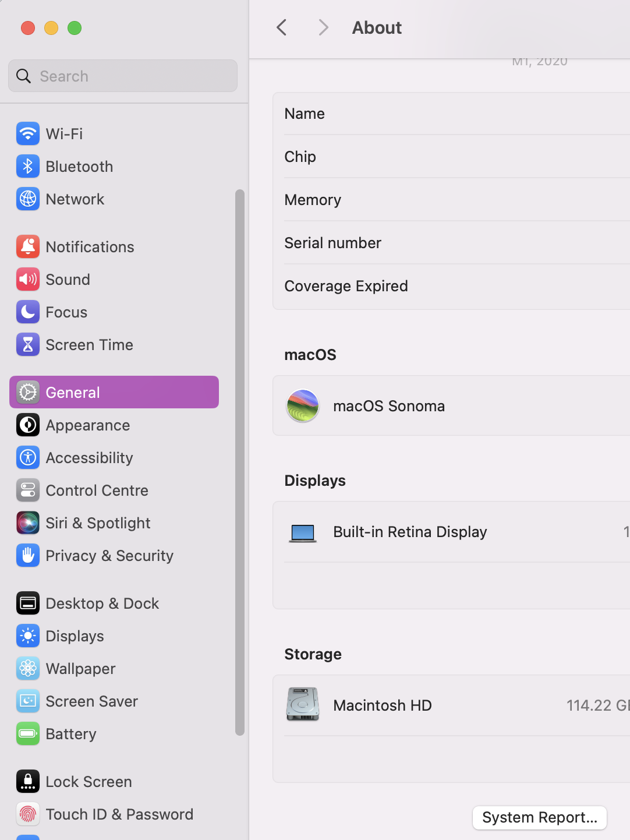The width and height of the screenshot is (630, 840).
Task: Open the Accessibility icon
Action: coord(28,458)
